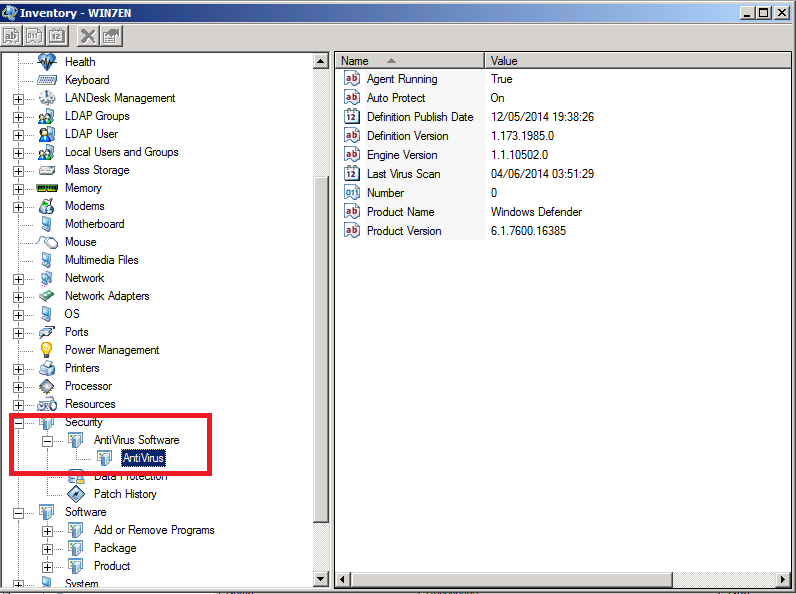Expand the LANDesk Management node
The width and height of the screenshot is (796, 594).
[x=18, y=98]
